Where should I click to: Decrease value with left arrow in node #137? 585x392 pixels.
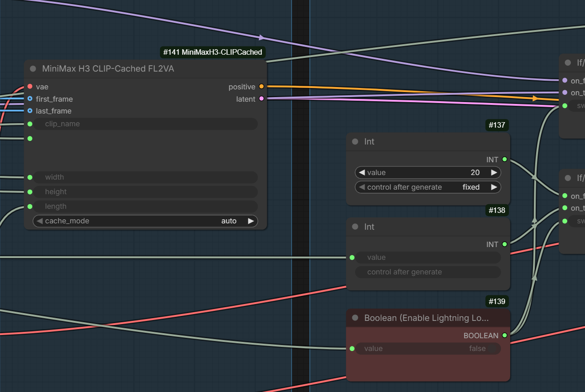click(x=362, y=173)
